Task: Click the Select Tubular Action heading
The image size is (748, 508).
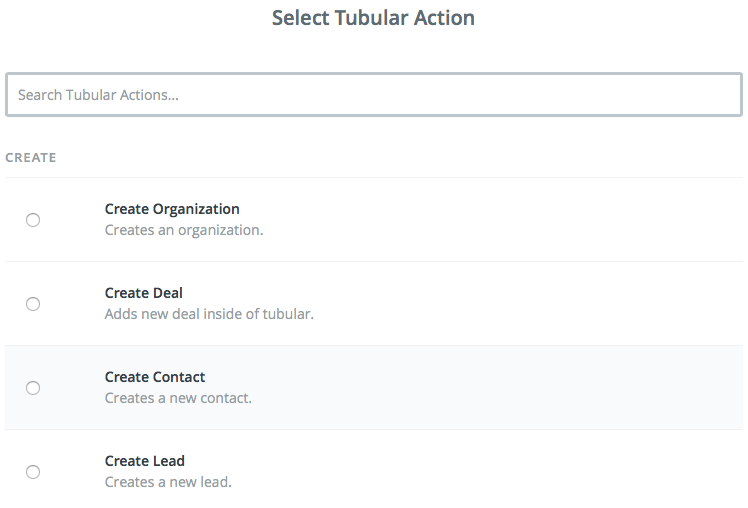Action: [x=374, y=18]
